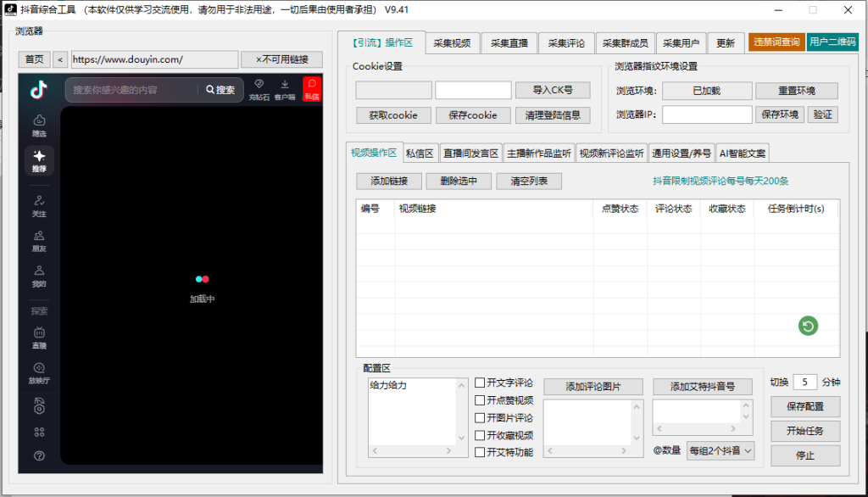Click the 搜索 magnifier in Douyin search bar

click(213, 91)
